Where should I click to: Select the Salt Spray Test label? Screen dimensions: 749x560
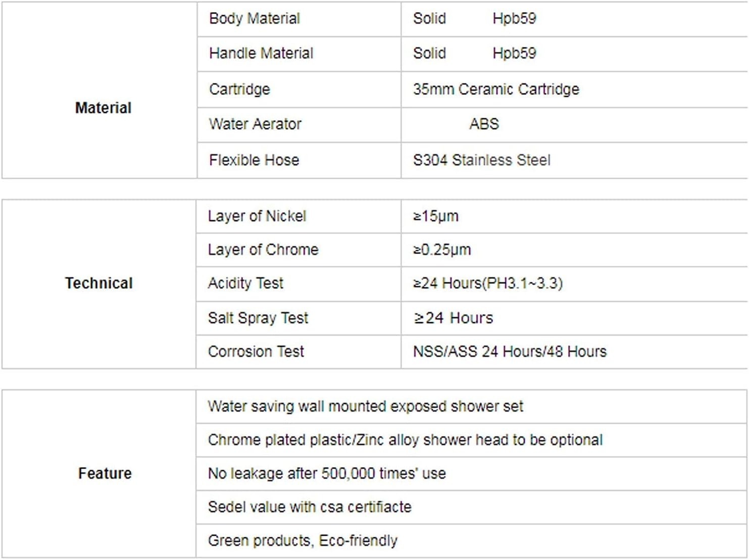point(258,318)
